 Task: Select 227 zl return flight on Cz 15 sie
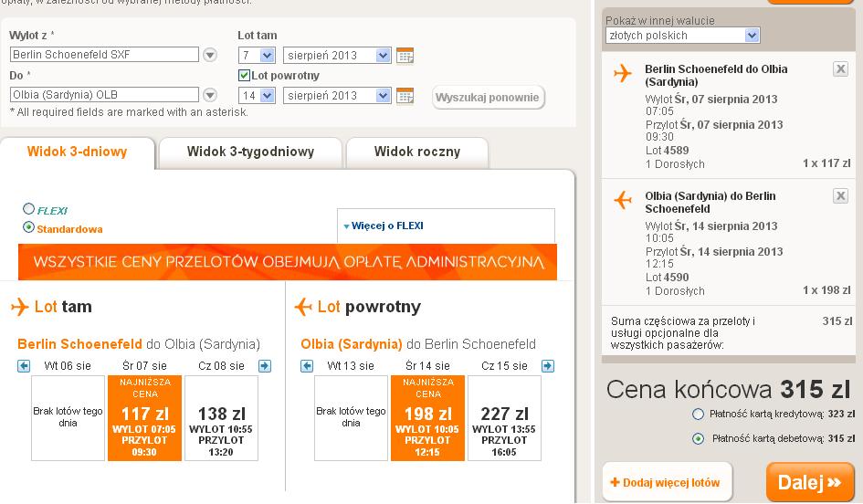click(504, 417)
